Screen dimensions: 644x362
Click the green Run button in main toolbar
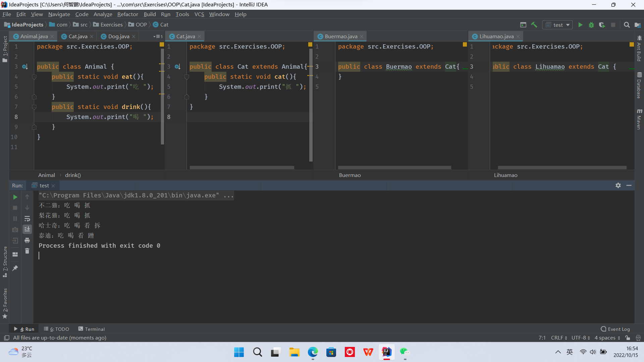click(580, 25)
